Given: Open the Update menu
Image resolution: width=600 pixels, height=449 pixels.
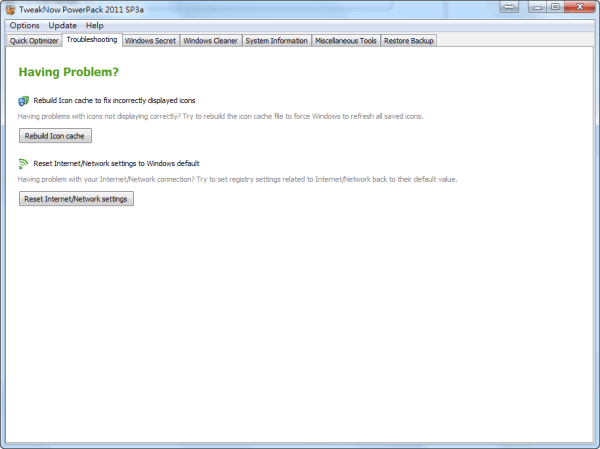Looking at the screenshot, I should tap(62, 26).
